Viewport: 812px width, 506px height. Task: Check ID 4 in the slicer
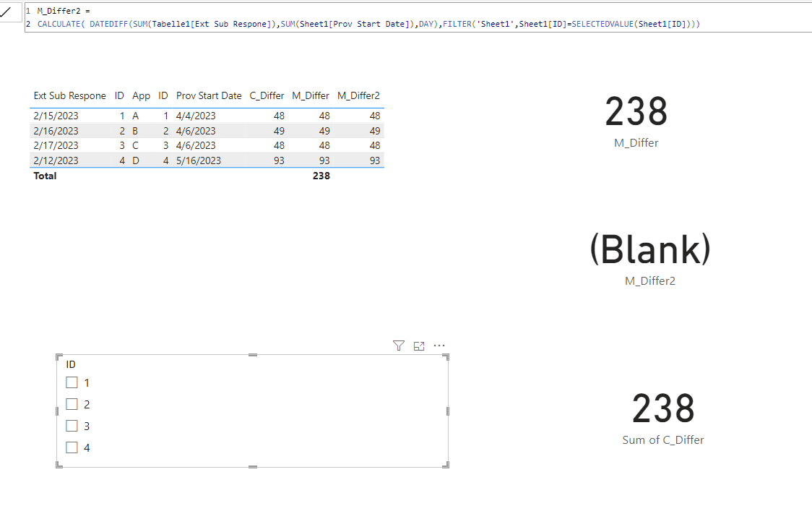(72, 447)
